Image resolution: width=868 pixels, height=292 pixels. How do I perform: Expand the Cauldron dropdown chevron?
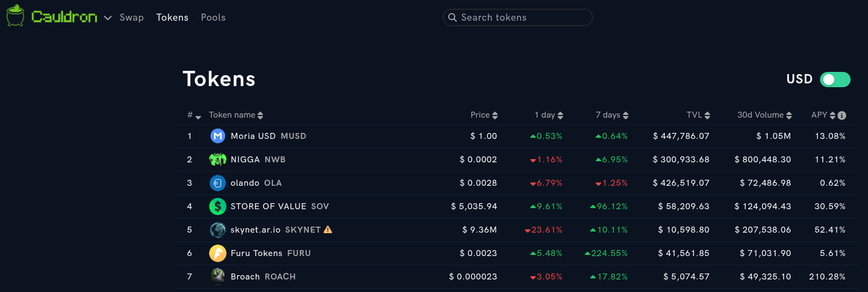point(108,18)
